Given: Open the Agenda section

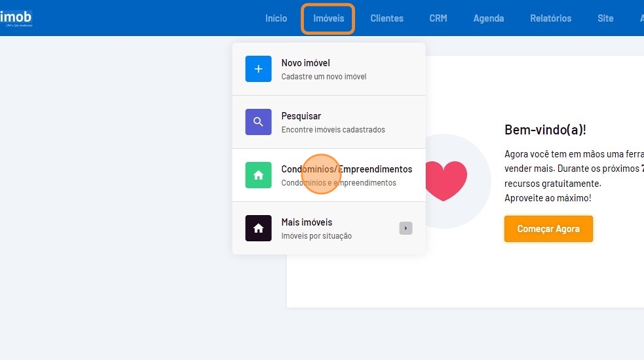Looking at the screenshot, I should click(489, 18).
